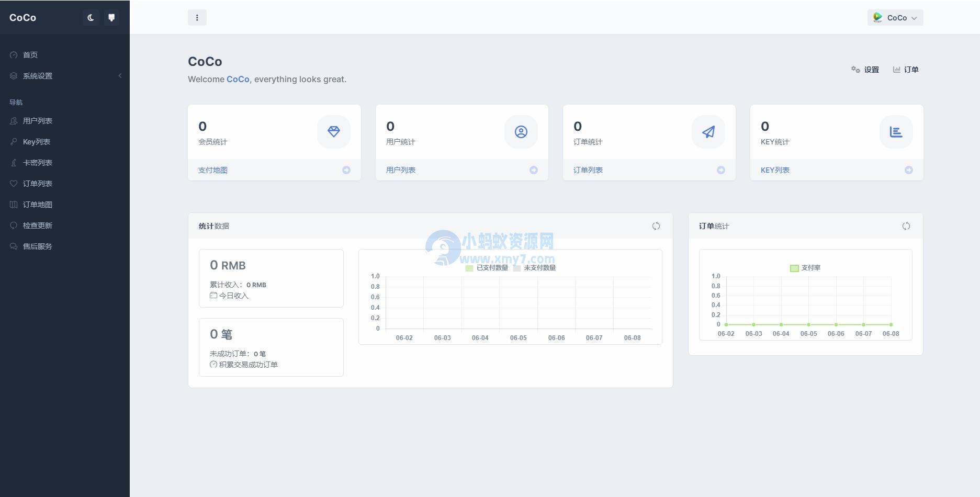Image resolution: width=980 pixels, height=497 pixels.
Task: Refresh the 统计数据 panel
Action: [656, 226]
